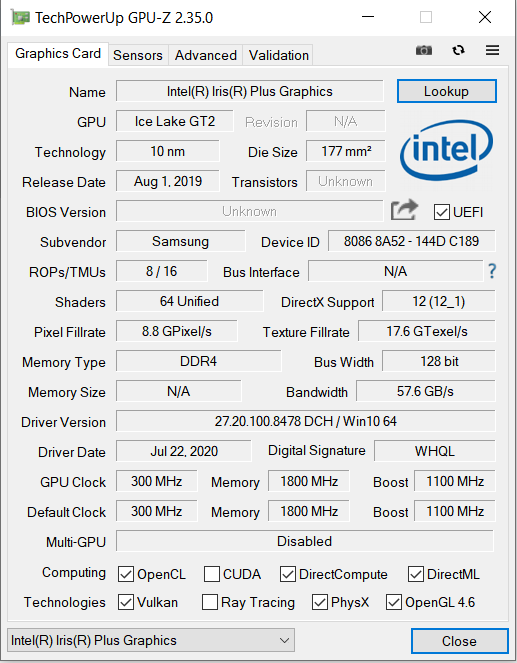Toggle the Vulkan checkbox
This screenshot has width=517, height=663.
(126, 602)
